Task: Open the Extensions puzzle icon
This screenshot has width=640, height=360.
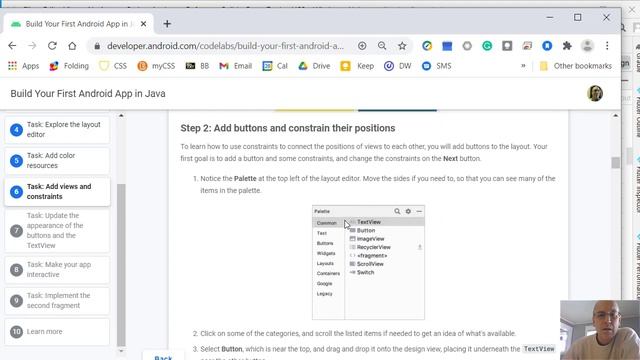Action: click(x=567, y=46)
